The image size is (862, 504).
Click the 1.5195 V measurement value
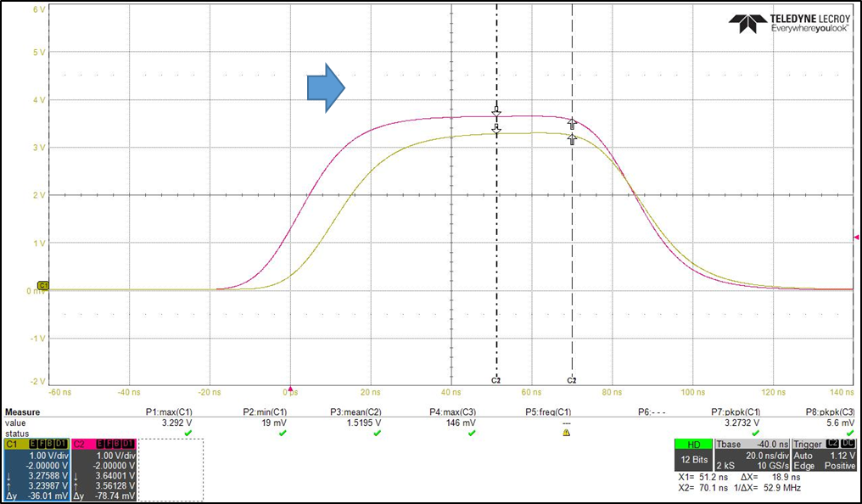[x=365, y=423]
